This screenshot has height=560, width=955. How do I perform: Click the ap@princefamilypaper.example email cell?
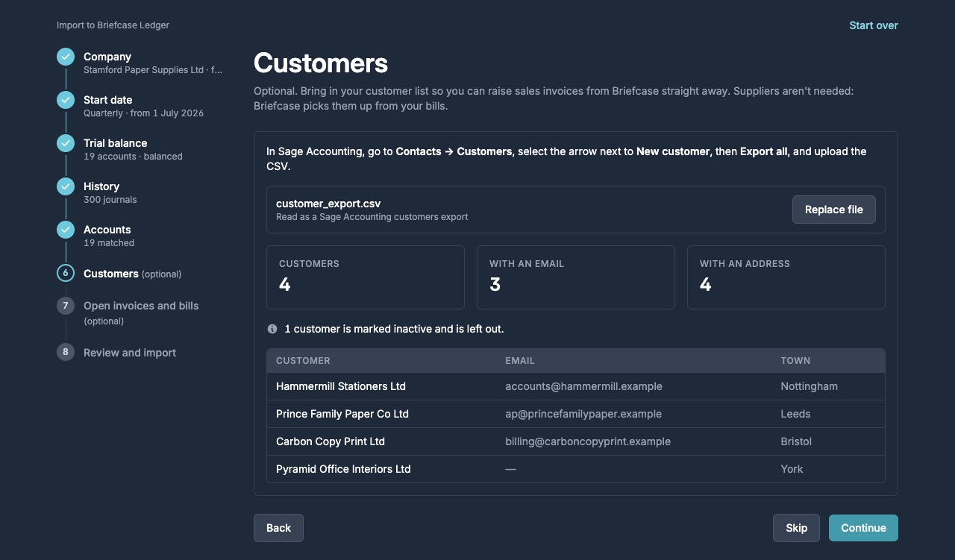coord(583,414)
